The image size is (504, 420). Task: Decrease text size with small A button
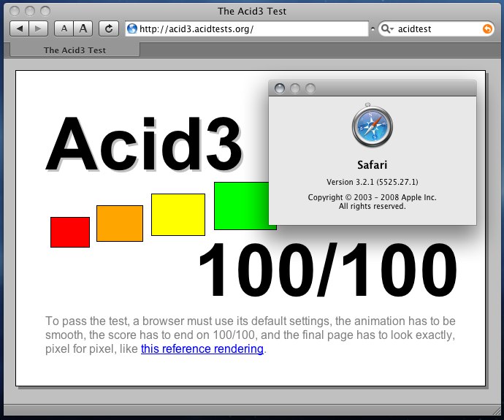click(x=64, y=29)
